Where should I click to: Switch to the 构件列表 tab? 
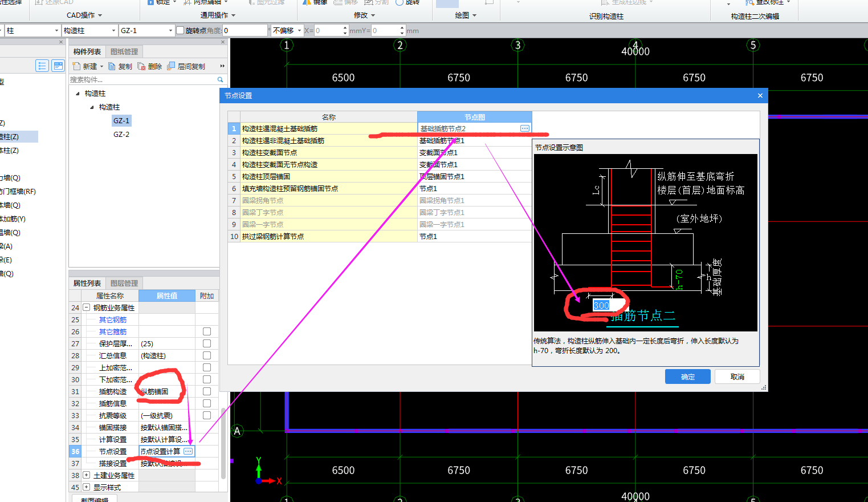87,51
